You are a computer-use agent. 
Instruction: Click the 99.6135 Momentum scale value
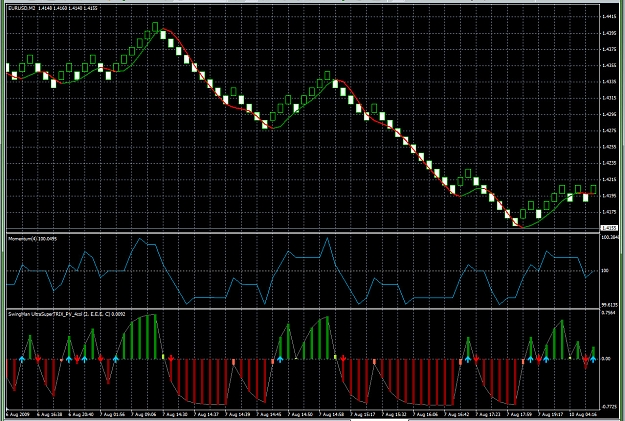(x=609, y=305)
